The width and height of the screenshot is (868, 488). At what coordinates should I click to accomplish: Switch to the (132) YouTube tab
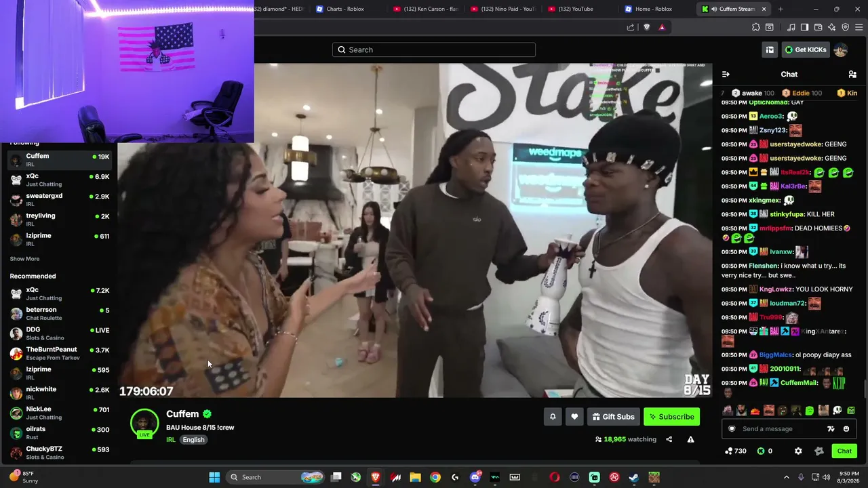[580, 9]
